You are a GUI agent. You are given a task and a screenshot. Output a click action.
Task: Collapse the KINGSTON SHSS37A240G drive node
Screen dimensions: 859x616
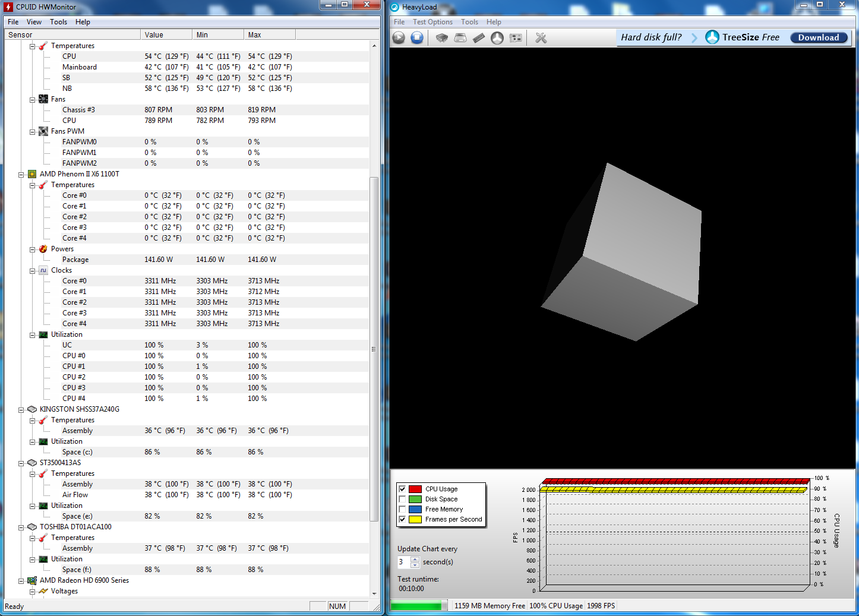[21, 410]
